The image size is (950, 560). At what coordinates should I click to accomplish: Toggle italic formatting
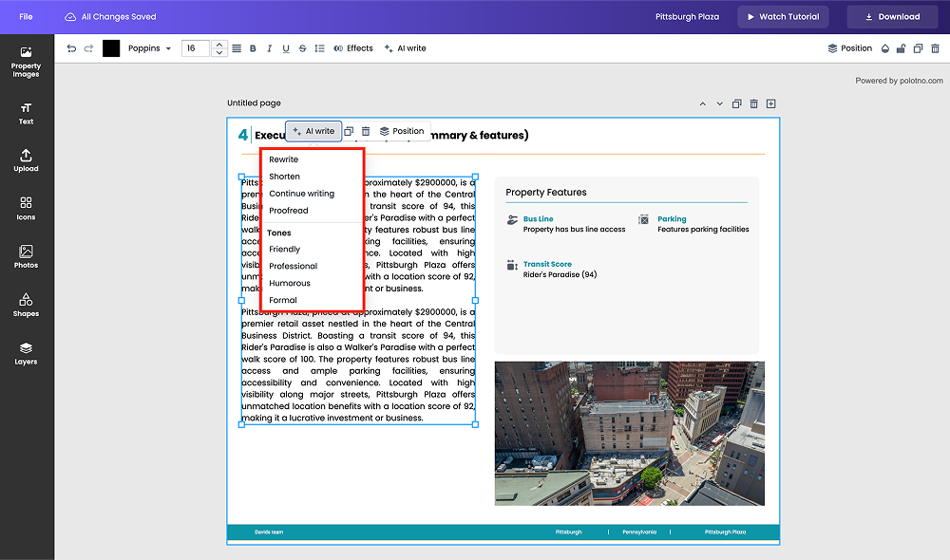coord(269,48)
